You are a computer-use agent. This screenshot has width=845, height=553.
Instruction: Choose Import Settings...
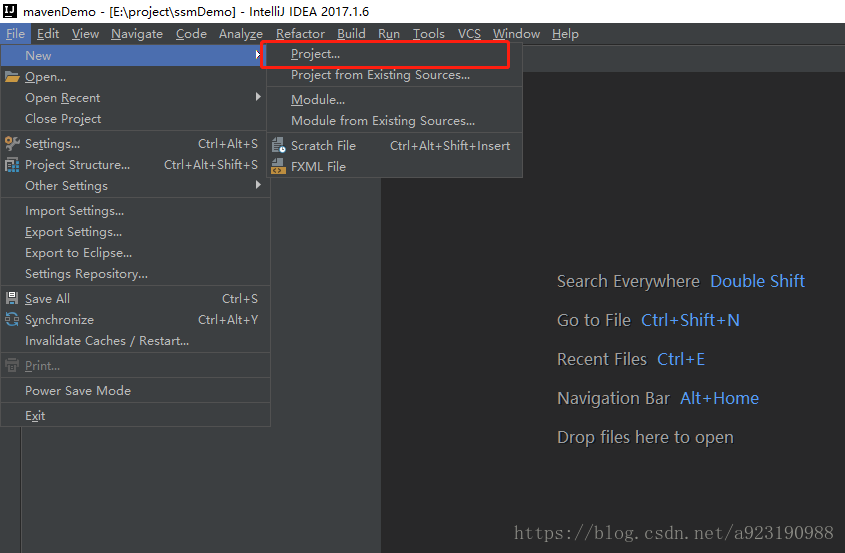(135, 211)
